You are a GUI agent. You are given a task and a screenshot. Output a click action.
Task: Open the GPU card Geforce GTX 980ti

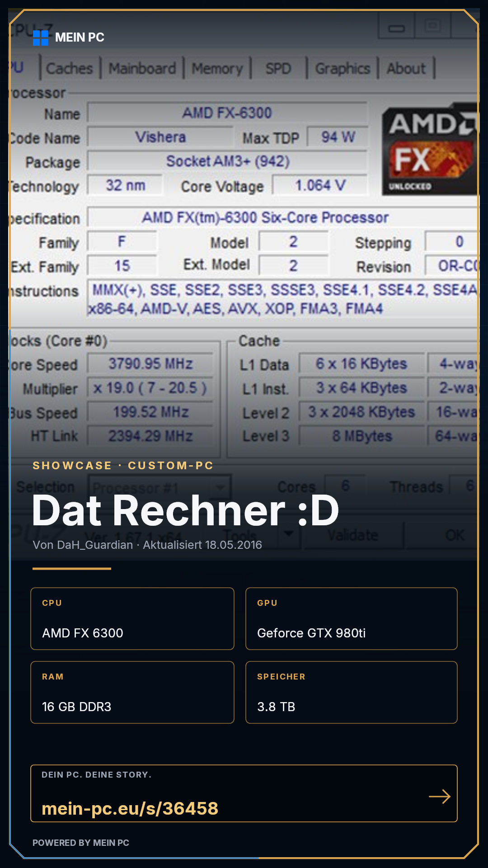click(x=352, y=618)
